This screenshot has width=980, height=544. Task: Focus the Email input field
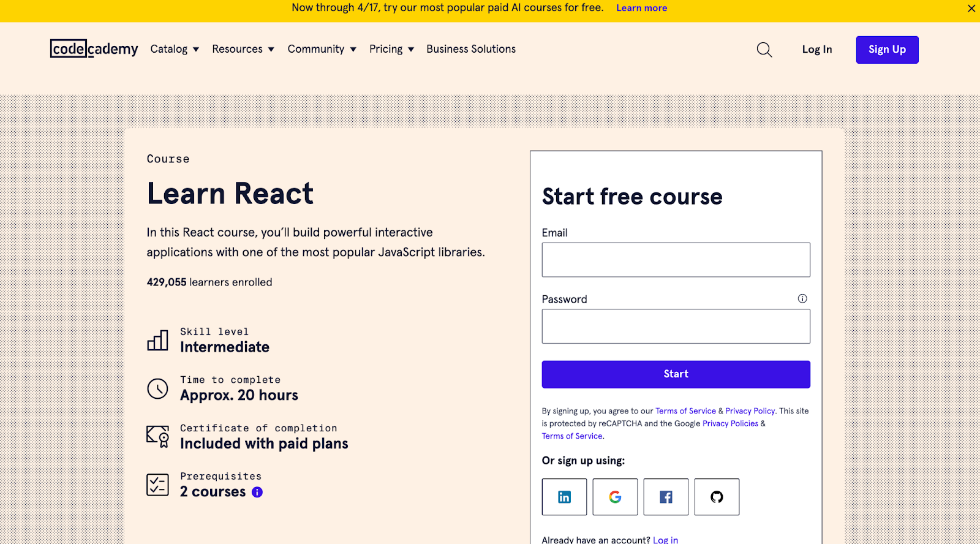pos(676,260)
